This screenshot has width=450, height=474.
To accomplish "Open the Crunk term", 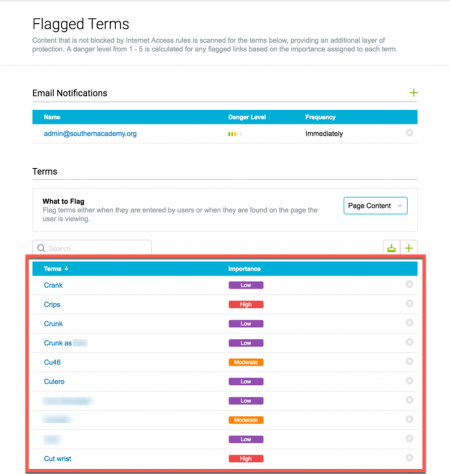I will coord(53,324).
